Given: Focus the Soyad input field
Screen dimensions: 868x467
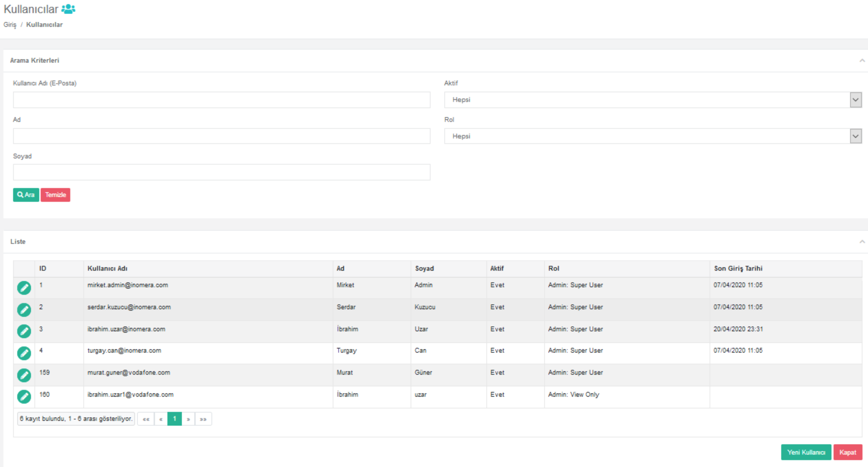Looking at the screenshot, I should (x=222, y=172).
